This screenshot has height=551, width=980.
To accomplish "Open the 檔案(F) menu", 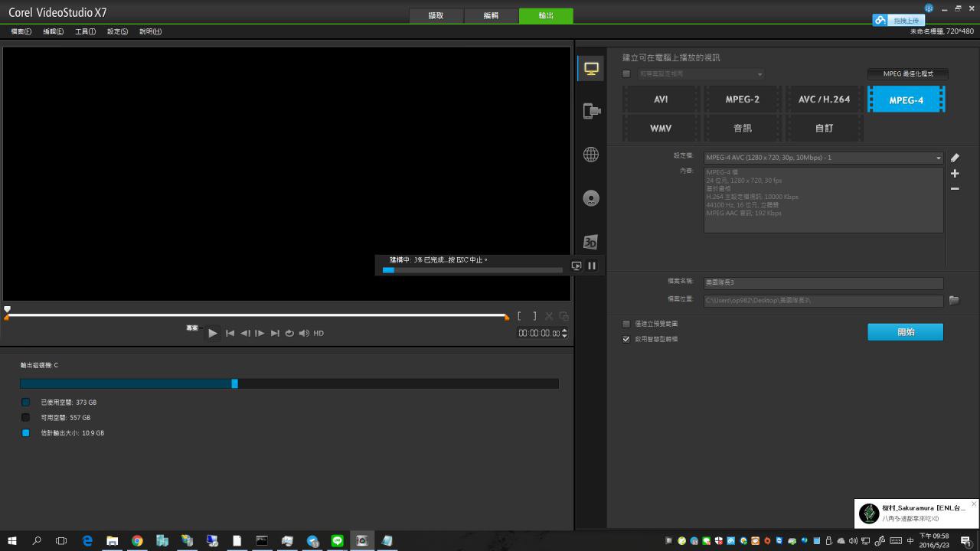I will point(21,31).
